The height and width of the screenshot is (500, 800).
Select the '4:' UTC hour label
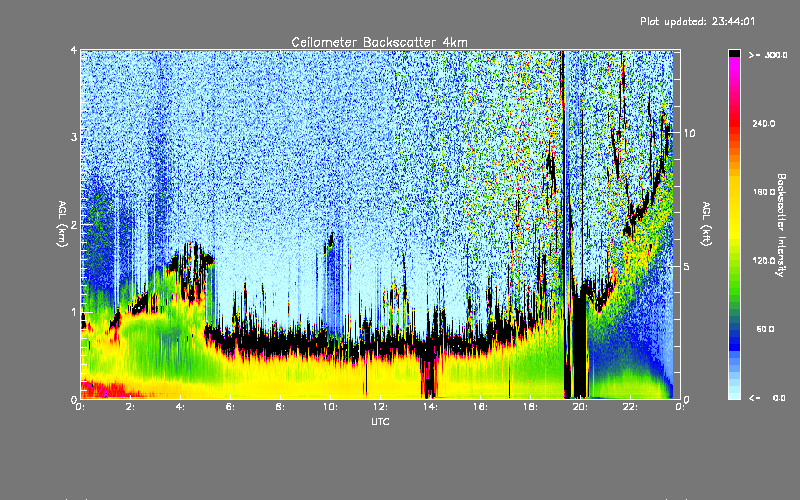pos(180,407)
